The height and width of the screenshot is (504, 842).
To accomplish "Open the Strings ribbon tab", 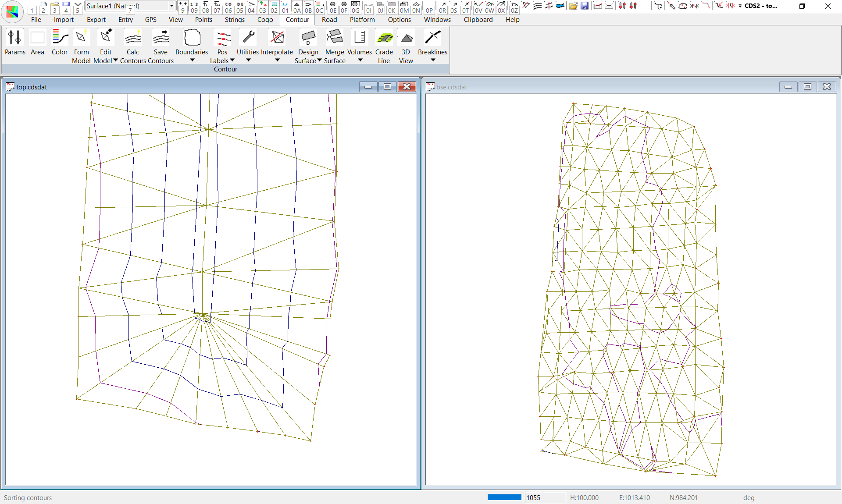I will pyautogui.click(x=235, y=20).
